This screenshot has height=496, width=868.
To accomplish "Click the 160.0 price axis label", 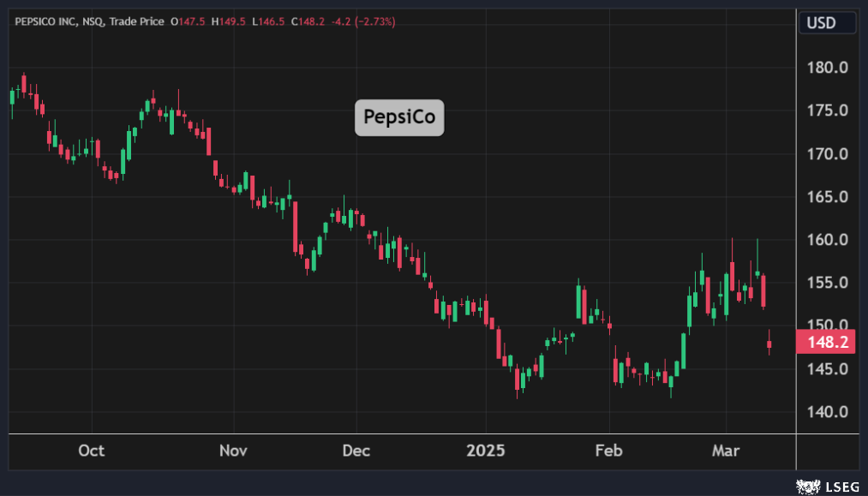I will 827,240.
